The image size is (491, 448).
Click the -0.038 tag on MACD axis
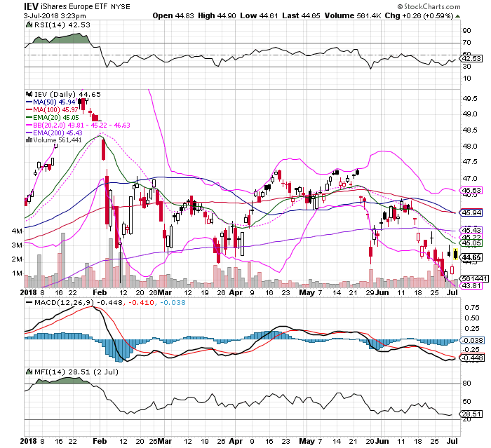(473, 340)
